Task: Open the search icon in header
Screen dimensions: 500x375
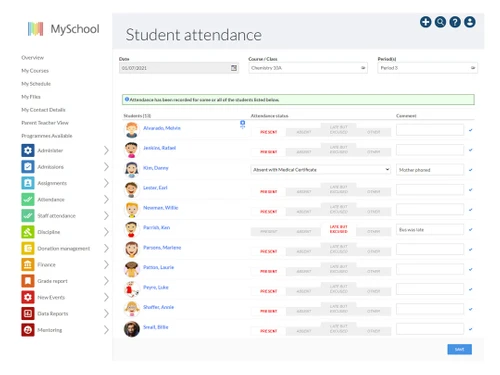Action: point(440,22)
